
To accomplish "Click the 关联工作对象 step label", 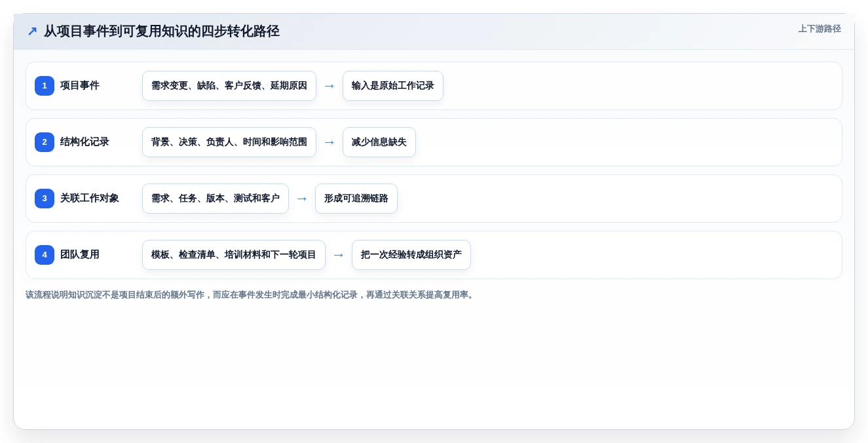I will pos(90,199).
